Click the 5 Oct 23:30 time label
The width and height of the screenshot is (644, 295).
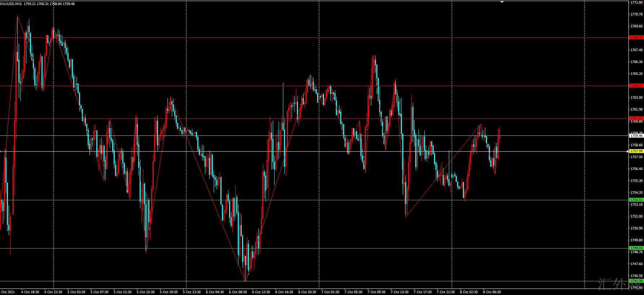coord(192,292)
